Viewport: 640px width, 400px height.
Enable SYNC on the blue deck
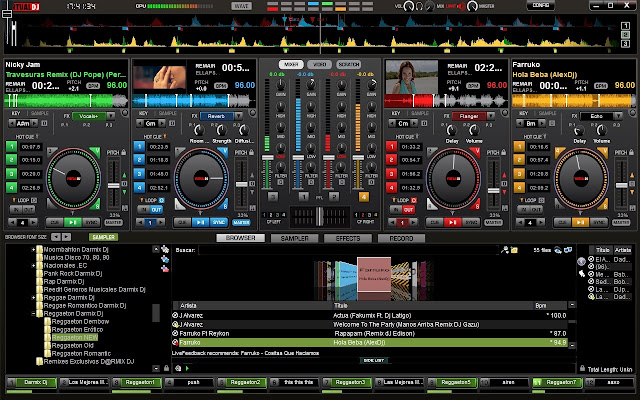point(218,222)
